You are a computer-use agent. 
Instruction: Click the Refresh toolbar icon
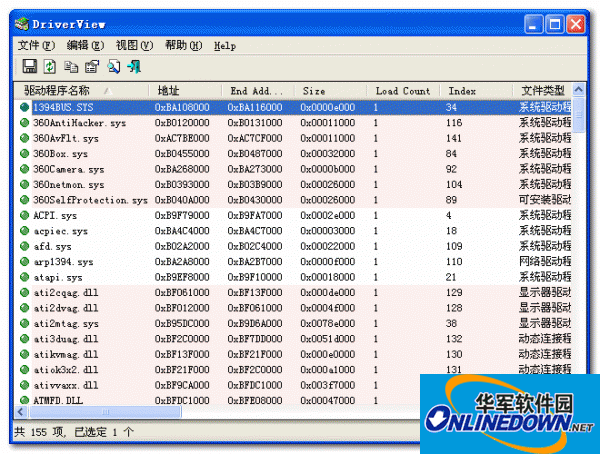pyautogui.click(x=50, y=67)
